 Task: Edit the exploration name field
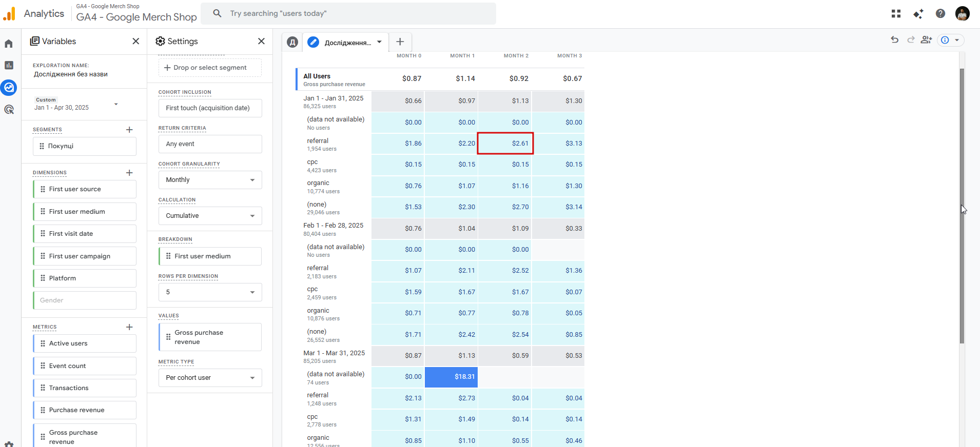pos(71,74)
